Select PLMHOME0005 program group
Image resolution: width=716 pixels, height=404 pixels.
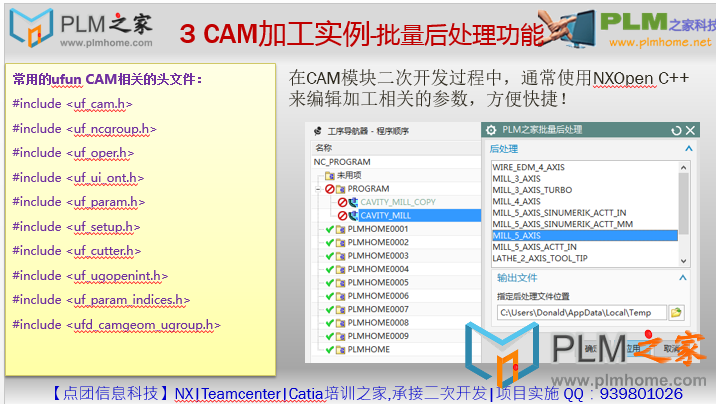[x=378, y=282]
